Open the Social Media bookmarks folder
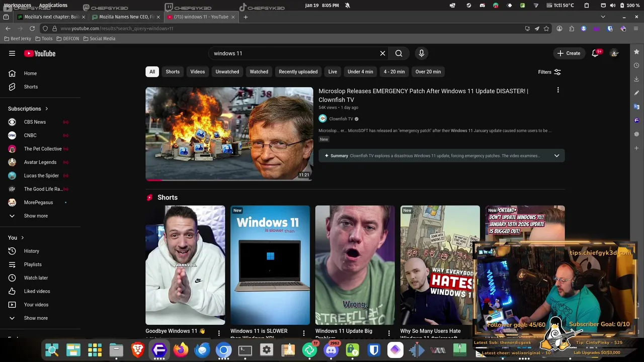The width and height of the screenshot is (644, 362). (x=99, y=39)
